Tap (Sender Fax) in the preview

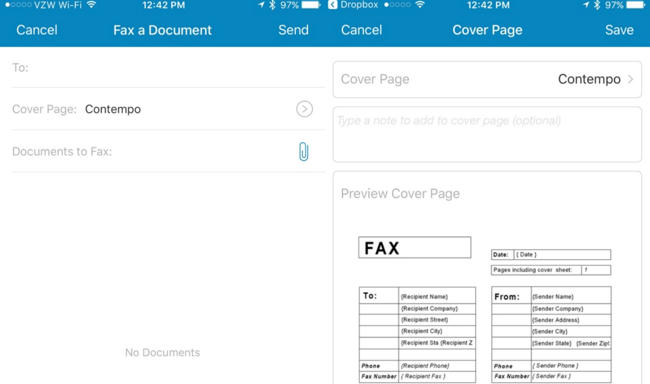click(551, 376)
